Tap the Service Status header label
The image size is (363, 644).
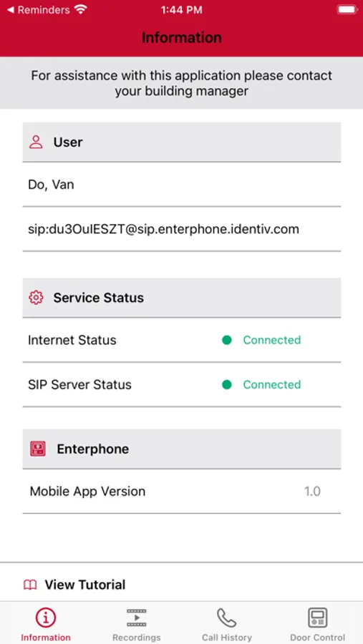pyautogui.click(x=99, y=298)
